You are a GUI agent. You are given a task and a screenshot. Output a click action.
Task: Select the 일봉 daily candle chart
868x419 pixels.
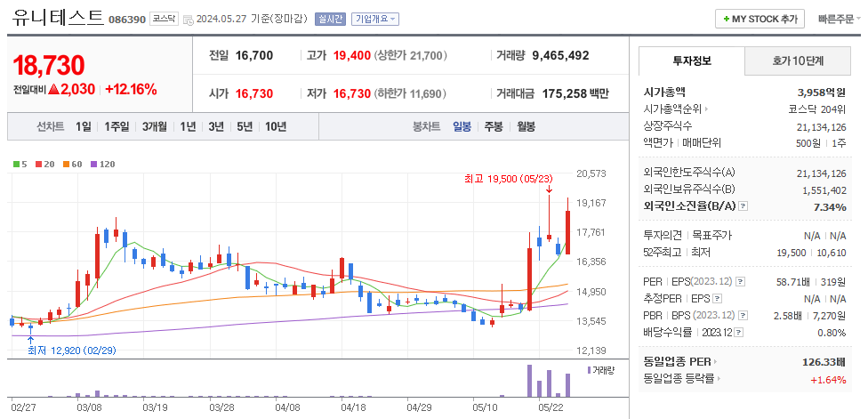[x=462, y=126]
